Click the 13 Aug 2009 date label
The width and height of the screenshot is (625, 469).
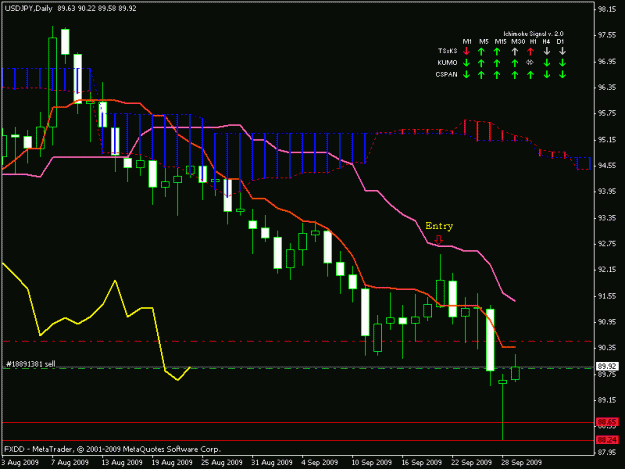(x=122, y=462)
